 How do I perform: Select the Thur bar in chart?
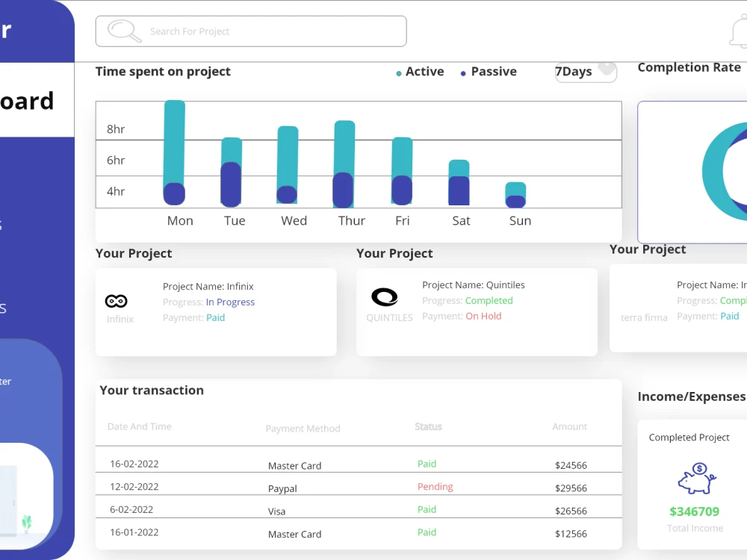tap(344, 164)
